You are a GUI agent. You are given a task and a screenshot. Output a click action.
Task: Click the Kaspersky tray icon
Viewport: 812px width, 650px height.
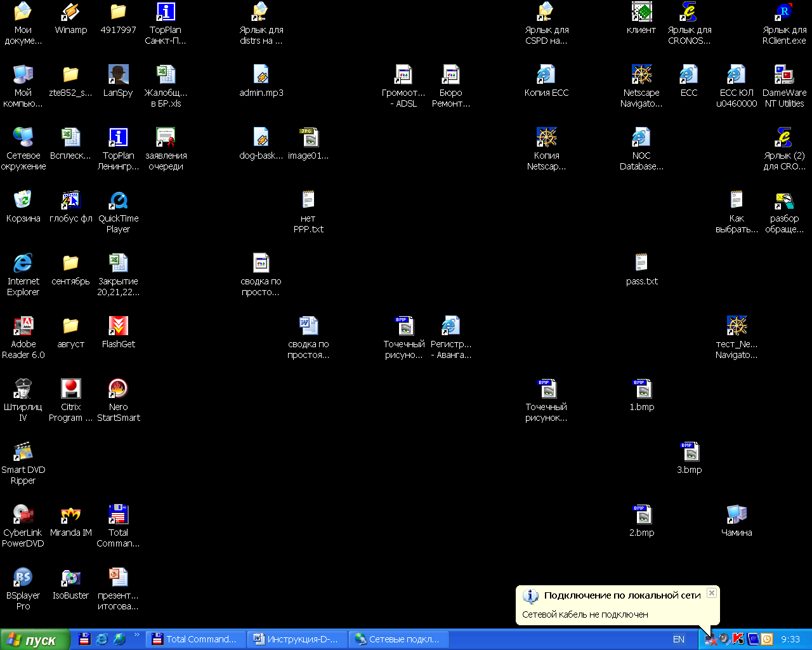(x=738, y=639)
